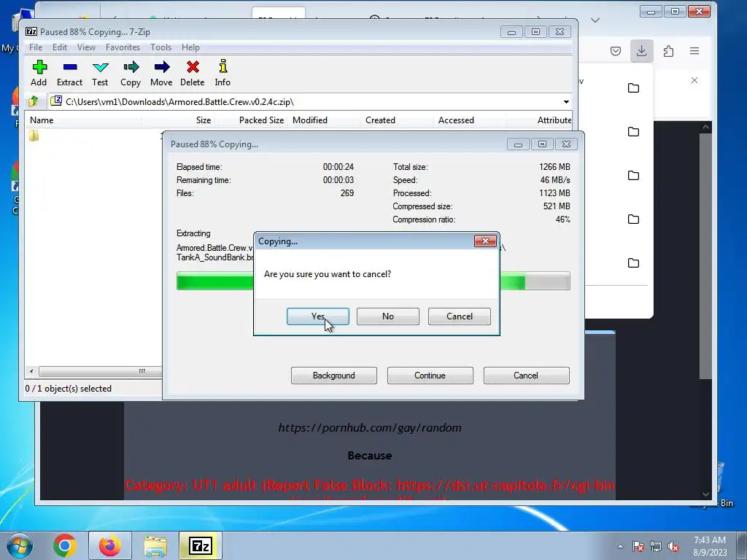747x560 pixels.
Task: Click Cancel in the Copying progress window
Action: point(527,376)
